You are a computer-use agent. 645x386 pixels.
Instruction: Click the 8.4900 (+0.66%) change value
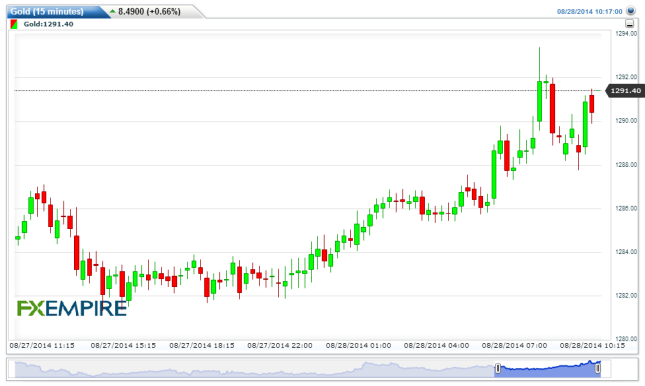tap(149, 12)
